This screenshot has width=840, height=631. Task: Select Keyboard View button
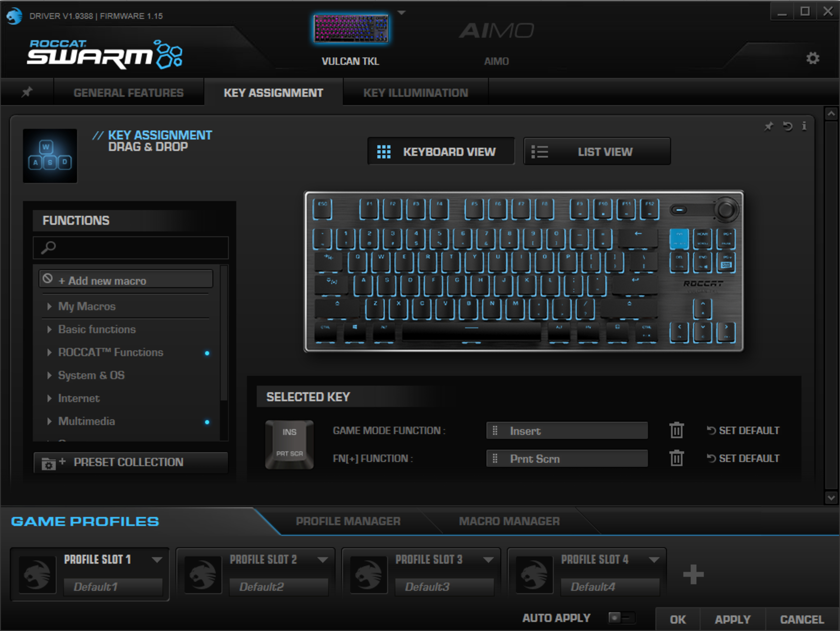point(441,152)
